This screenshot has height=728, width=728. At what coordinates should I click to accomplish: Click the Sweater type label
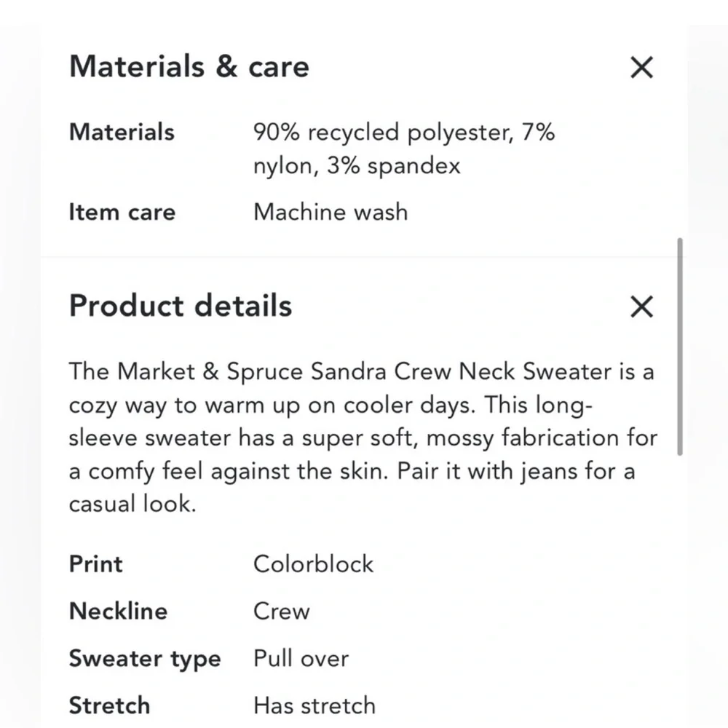tap(145, 659)
